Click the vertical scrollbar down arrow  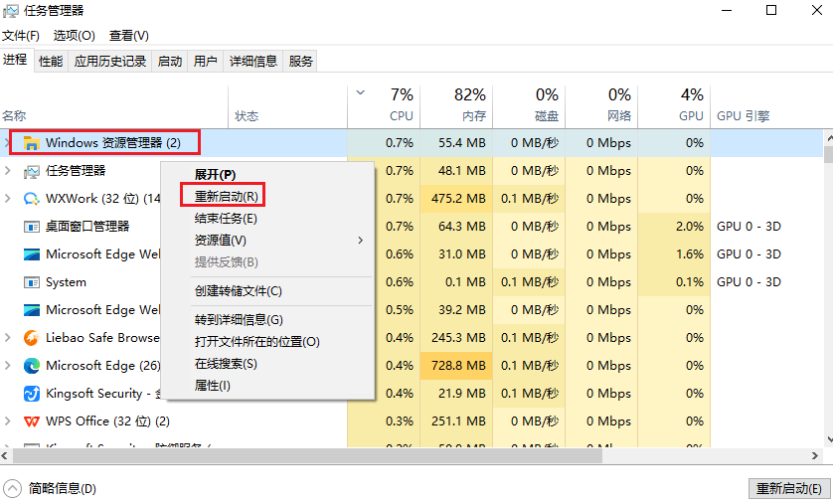829,439
